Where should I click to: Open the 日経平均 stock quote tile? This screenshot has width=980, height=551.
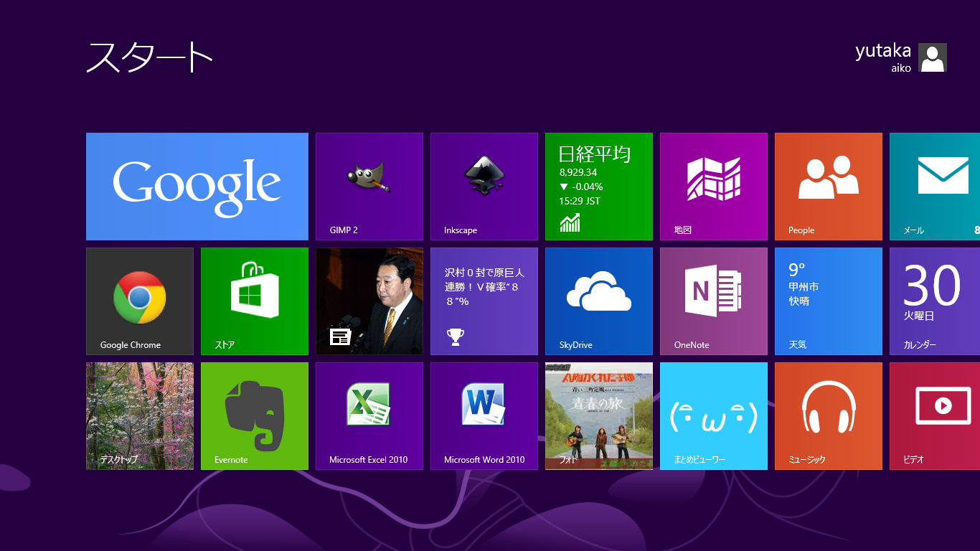[598, 187]
